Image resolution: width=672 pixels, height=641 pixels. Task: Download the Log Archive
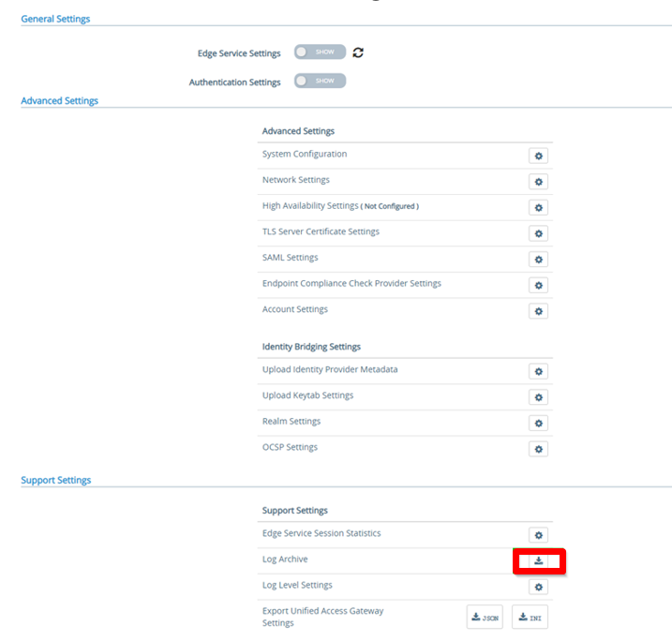click(x=539, y=561)
